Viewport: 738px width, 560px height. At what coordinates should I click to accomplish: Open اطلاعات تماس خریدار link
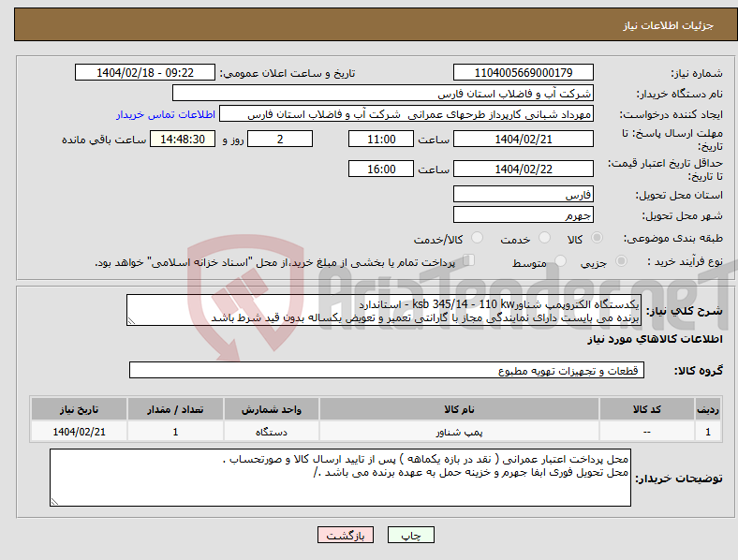coord(166,114)
